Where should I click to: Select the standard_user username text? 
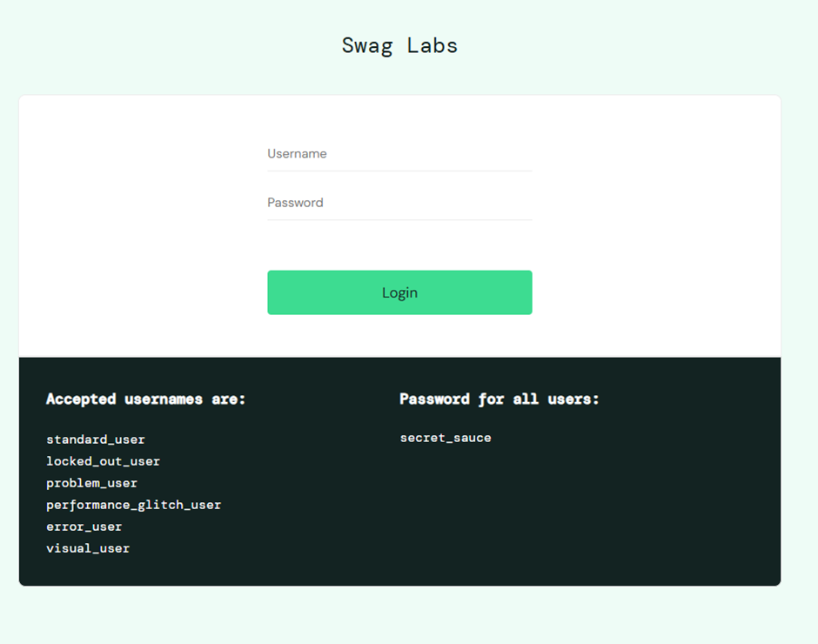[x=96, y=439]
